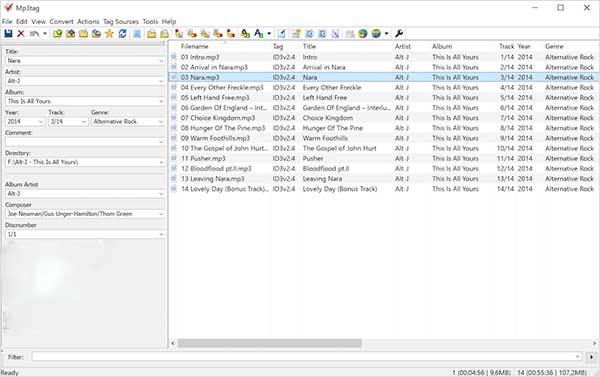Image resolution: width=600 pixels, height=377 pixels.
Task: Expand the Composer field dropdown
Action: (x=161, y=214)
